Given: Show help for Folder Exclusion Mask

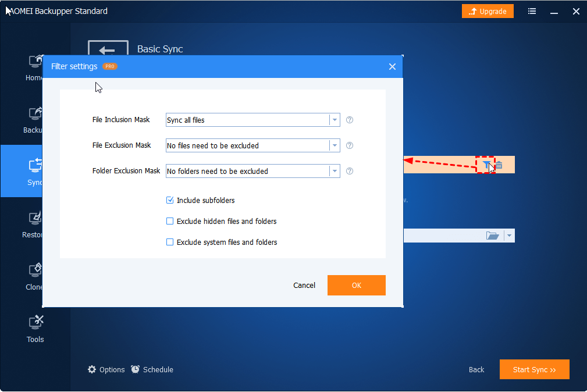Looking at the screenshot, I should pyautogui.click(x=349, y=171).
